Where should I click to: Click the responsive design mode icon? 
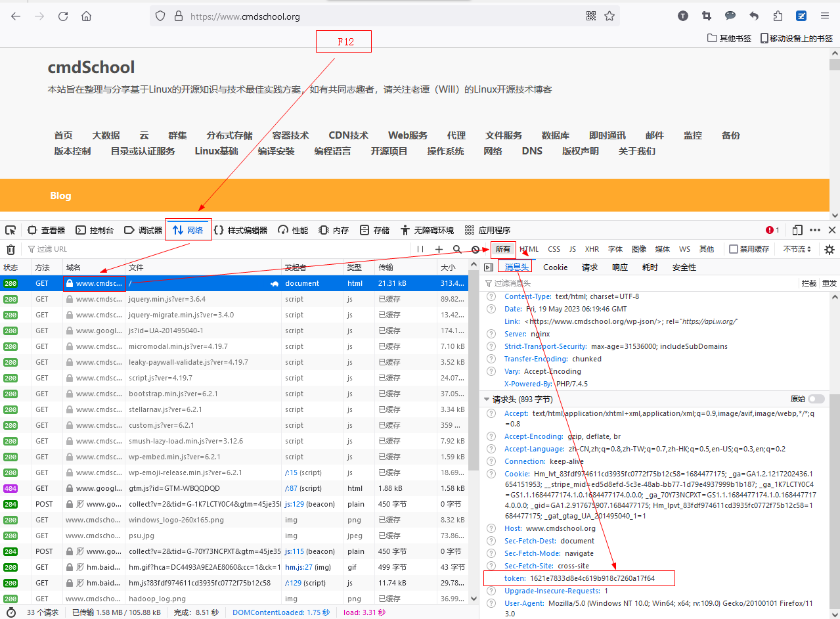[x=797, y=230]
